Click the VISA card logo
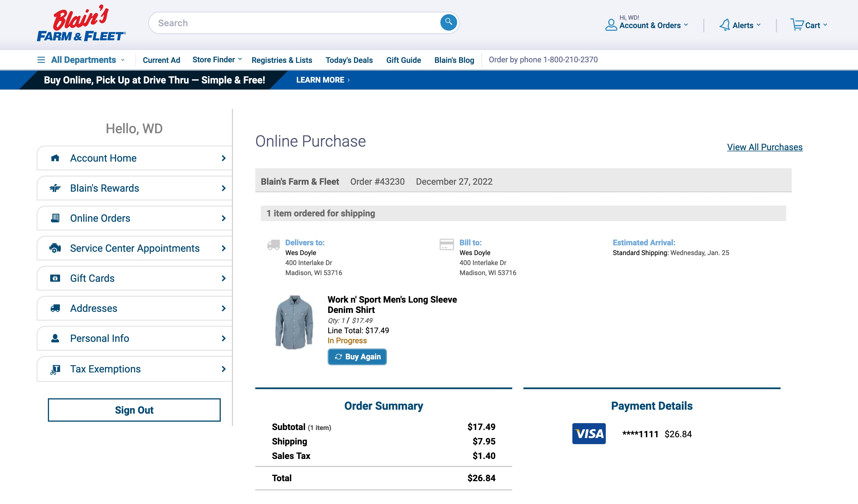Image resolution: width=858 pixels, height=504 pixels. 589,434
